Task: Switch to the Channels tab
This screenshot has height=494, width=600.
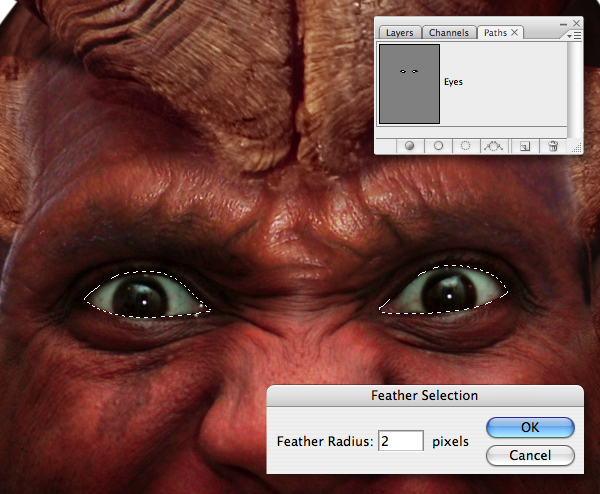Action: tap(449, 33)
